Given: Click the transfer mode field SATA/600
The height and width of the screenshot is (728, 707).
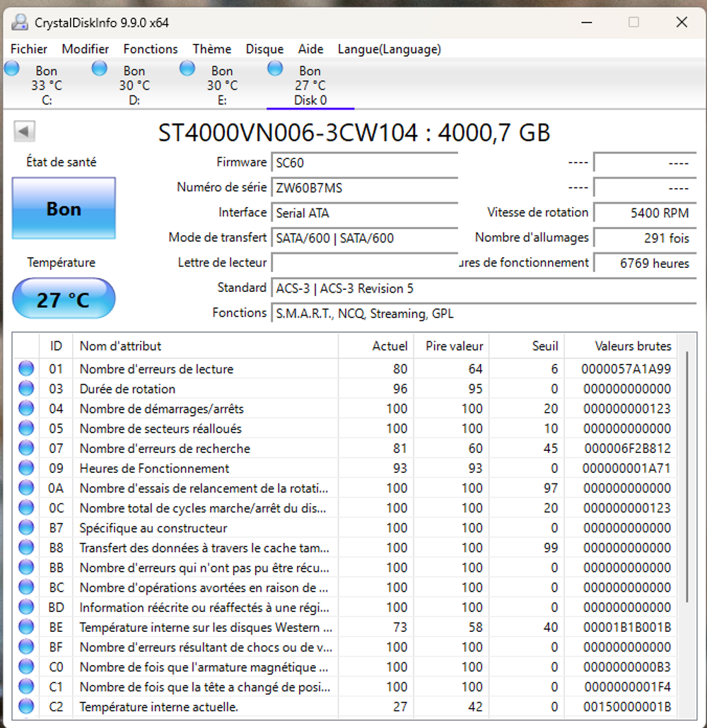Looking at the screenshot, I should pos(365,238).
